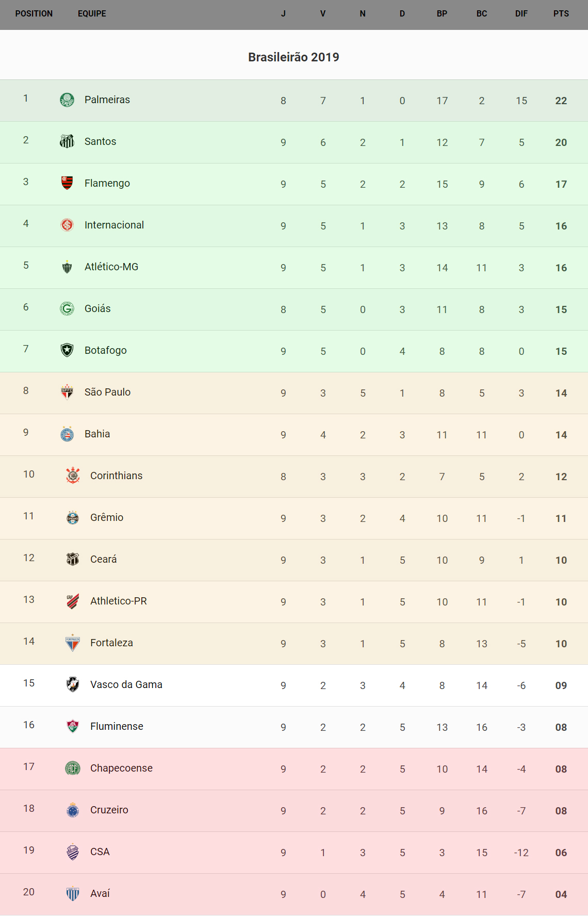Open the Grêmio team link

107,517
